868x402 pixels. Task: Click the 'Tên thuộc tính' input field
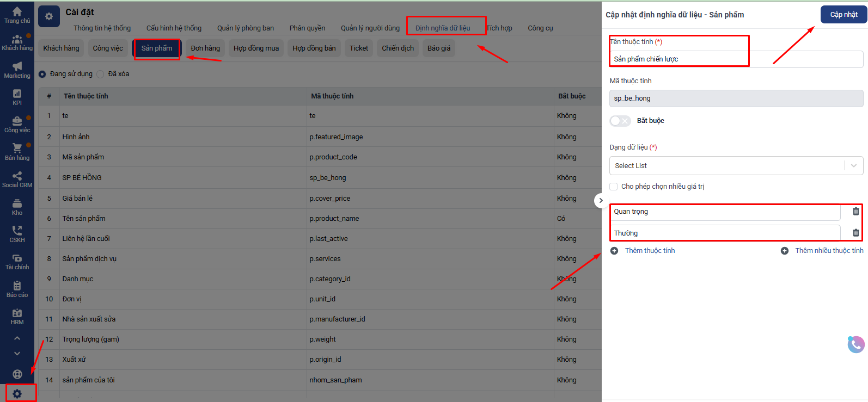[736, 59]
